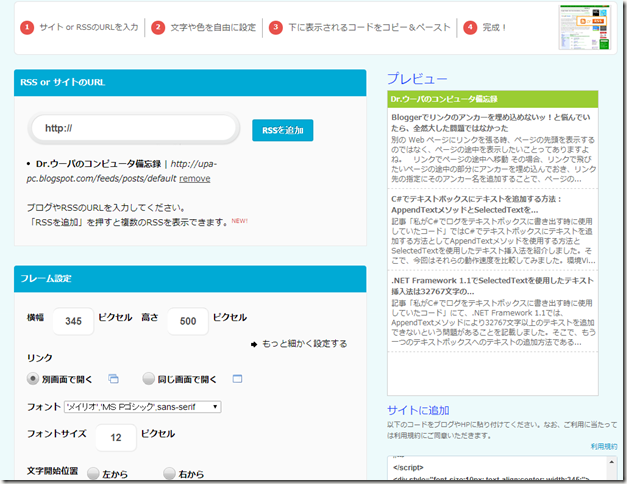Click the 高さ height field showing 500
This screenshot has width=627, height=484.
pyautogui.click(x=188, y=321)
